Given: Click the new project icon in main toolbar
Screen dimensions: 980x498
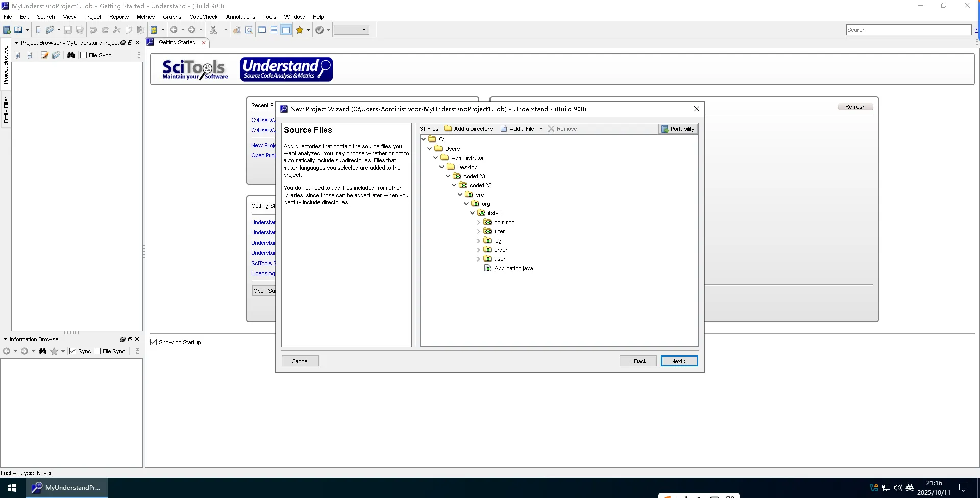Looking at the screenshot, I should pos(7,30).
